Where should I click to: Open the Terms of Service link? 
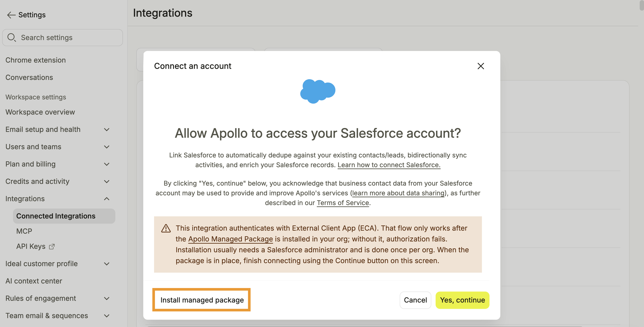click(x=343, y=203)
